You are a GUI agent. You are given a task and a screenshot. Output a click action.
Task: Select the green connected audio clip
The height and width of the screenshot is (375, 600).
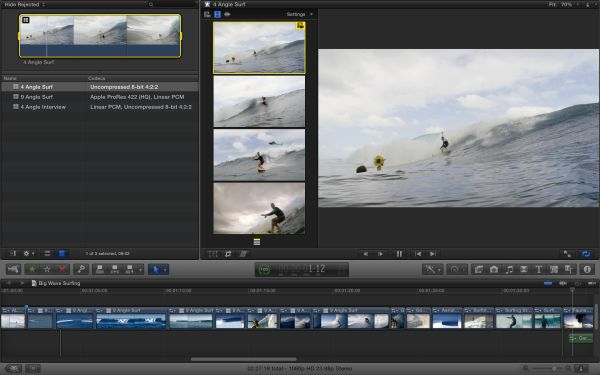[x=581, y=338]
